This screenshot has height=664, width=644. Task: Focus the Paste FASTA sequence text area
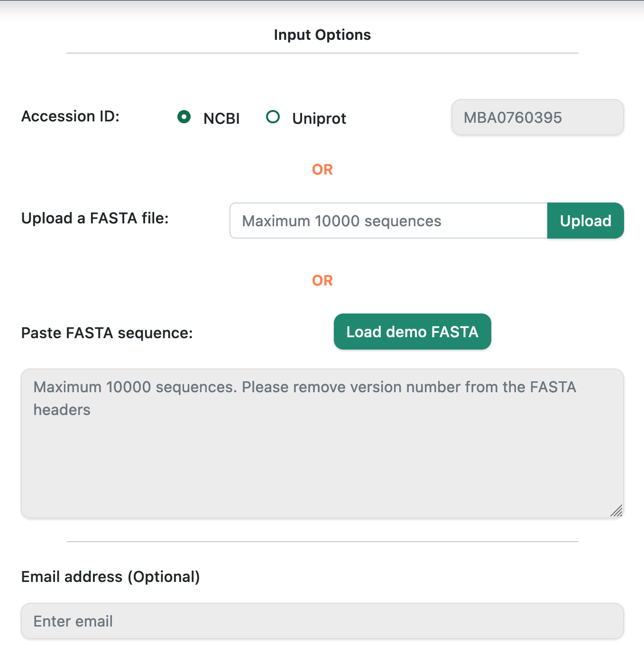tap(322, 443)
